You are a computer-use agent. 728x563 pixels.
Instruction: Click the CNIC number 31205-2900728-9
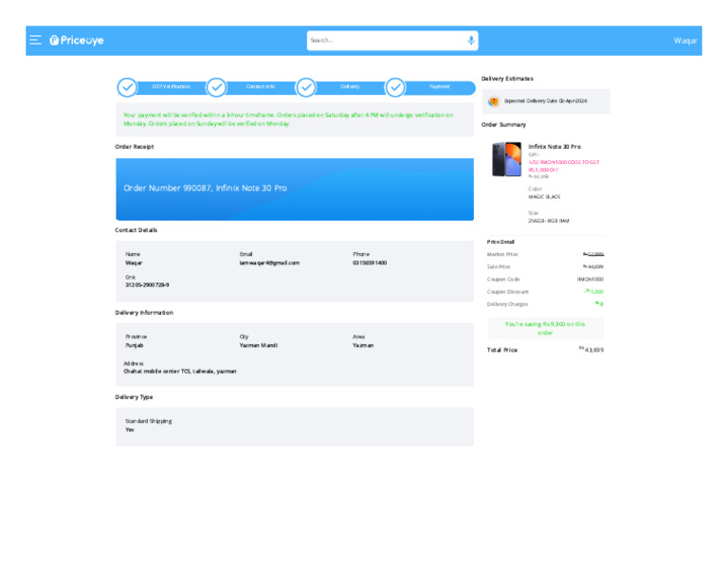(x=147, y=285)
